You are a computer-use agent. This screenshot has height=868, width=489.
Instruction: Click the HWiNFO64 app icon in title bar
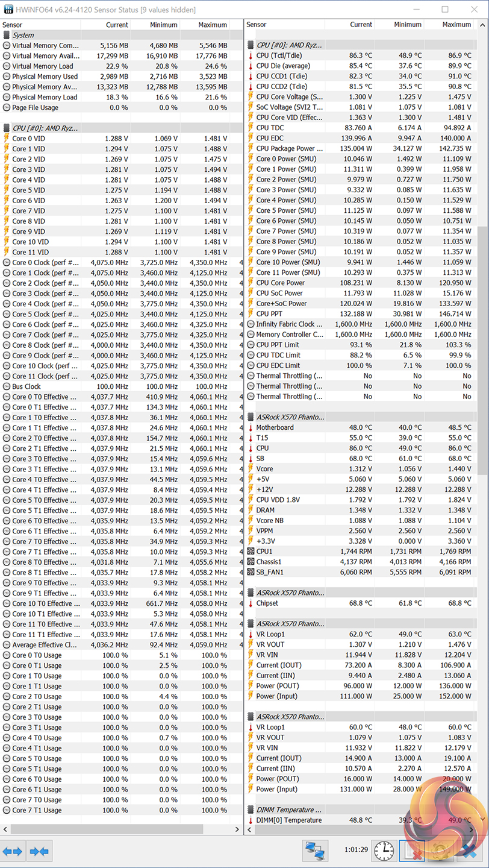coord(9,10)
